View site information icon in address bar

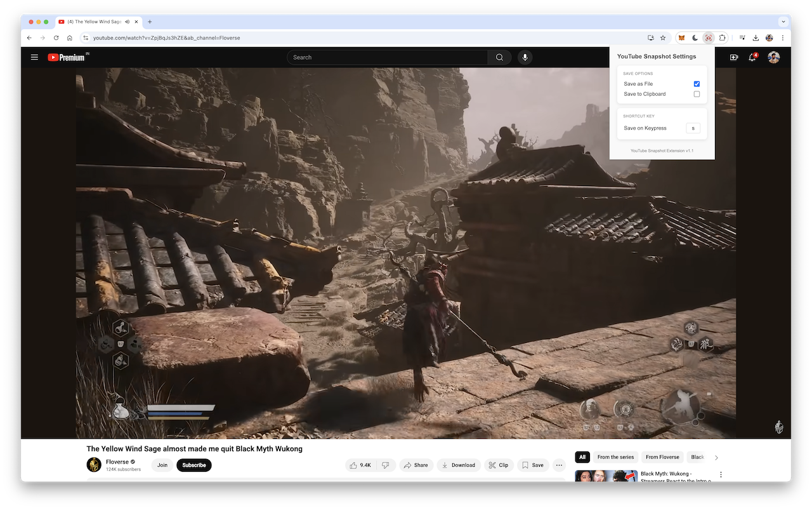pyautogui.click(x=86, y=38)
